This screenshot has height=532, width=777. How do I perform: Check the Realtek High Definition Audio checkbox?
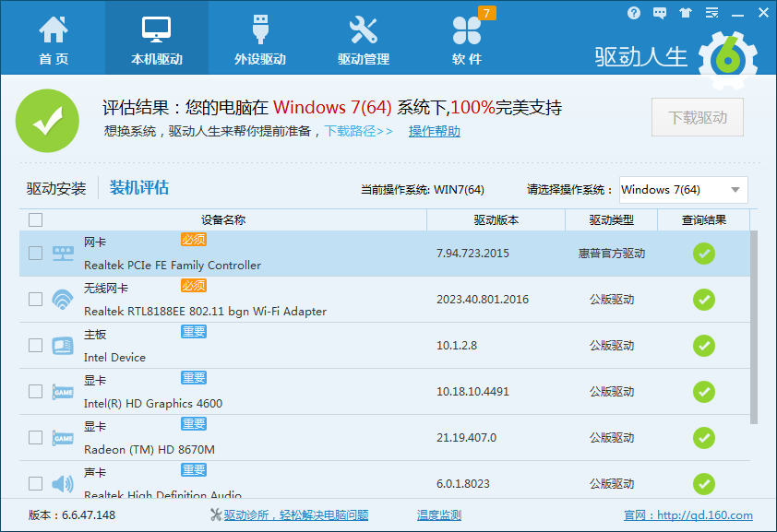tap(35, 483)
